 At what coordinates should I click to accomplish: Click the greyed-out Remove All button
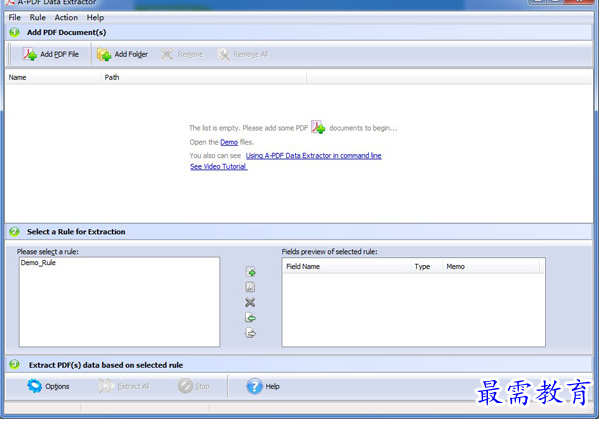[x=243, y=54]
